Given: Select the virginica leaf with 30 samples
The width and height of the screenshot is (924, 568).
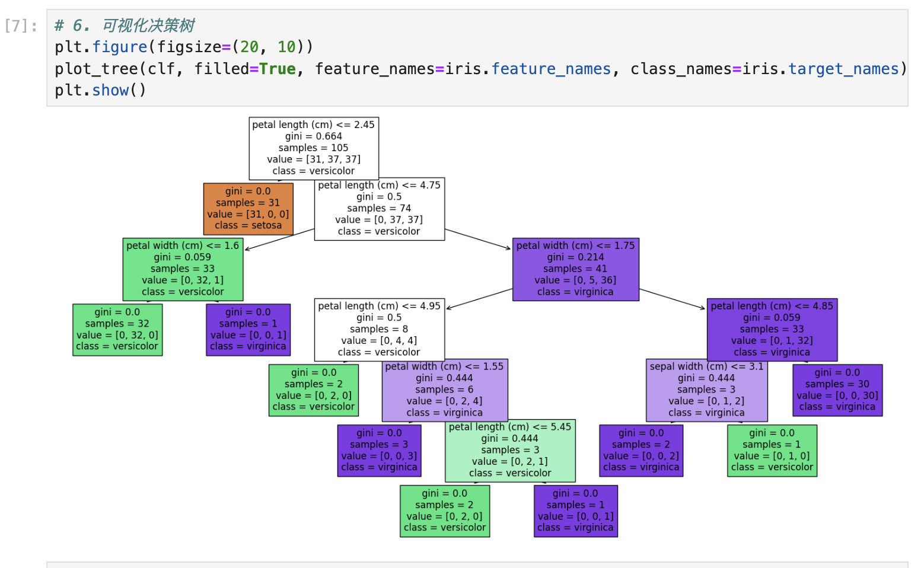Looking at the screenshot, I should coord(837,390).
